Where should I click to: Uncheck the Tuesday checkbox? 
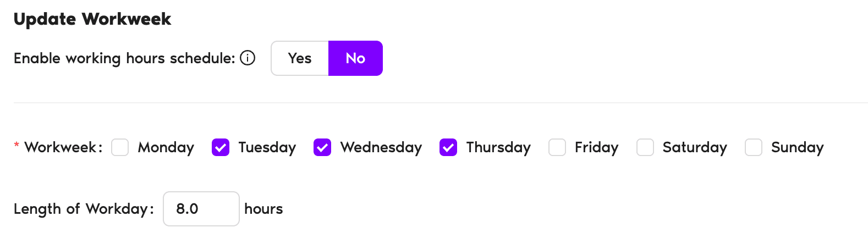(x=221, y=147)
